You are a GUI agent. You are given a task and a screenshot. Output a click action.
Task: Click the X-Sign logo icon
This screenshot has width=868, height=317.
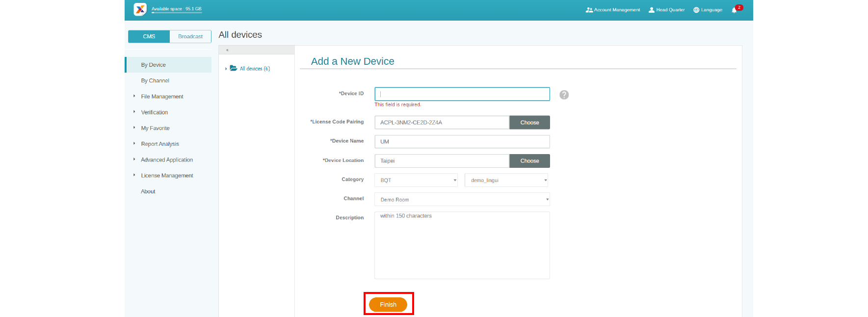[x=140, y=9]
